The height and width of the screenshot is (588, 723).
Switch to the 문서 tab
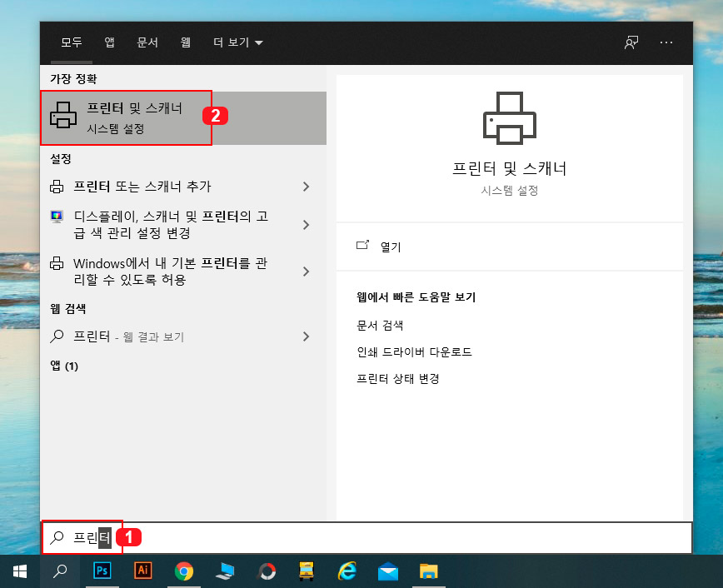(x=147, y=42)
